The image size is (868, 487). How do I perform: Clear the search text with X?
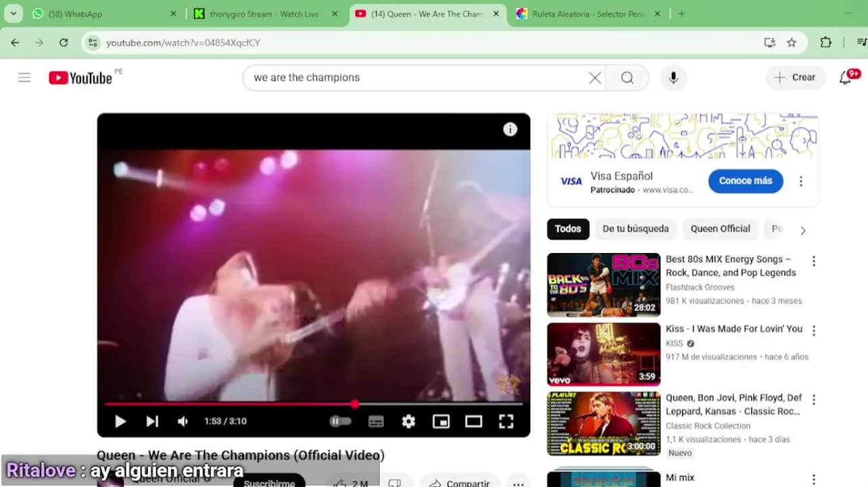595,78
